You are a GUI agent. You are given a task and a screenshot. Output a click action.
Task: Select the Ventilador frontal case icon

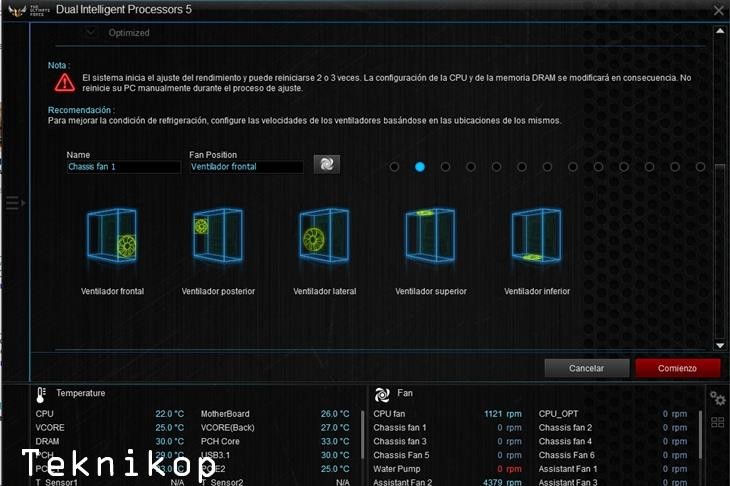tap(112, 236)
